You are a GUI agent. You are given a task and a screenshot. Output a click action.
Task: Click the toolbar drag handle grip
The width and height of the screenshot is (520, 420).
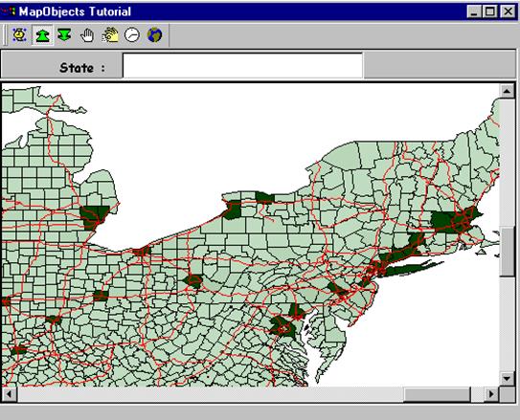pos(5,34)
